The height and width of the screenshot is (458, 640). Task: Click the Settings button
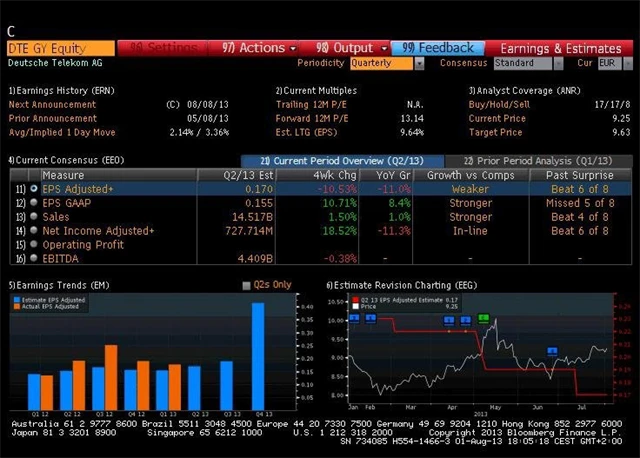[x=165, y=47]
